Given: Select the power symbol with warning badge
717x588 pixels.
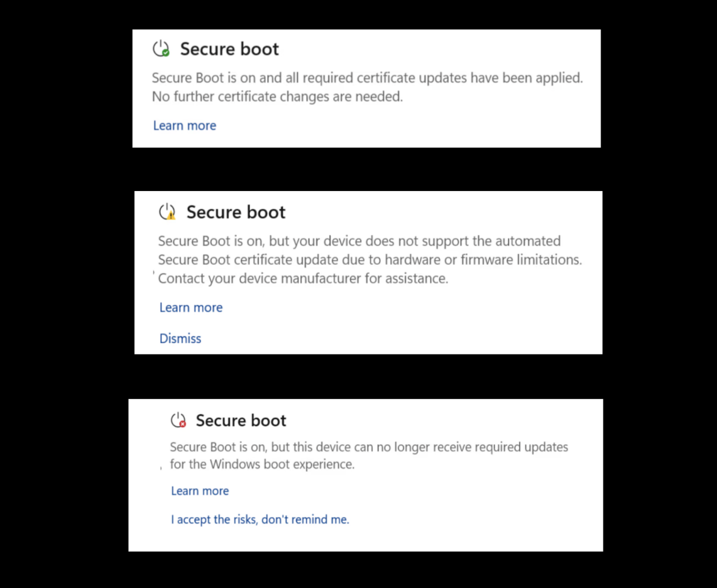Looking at the screenshot, I should click(x=167, y=212).
